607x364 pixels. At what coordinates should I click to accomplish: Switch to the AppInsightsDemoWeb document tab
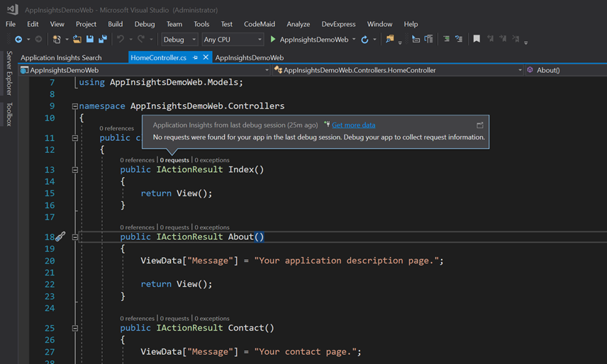coord(250,57)
